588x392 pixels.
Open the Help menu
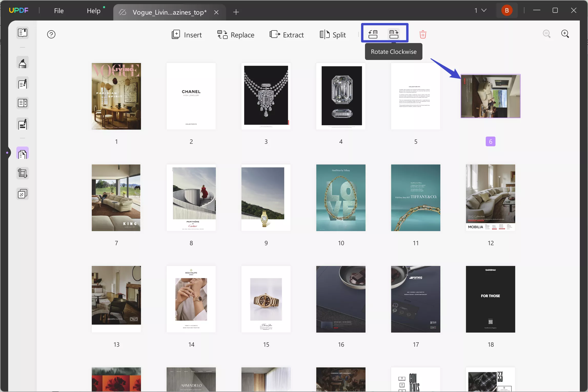tap(94, 11)
